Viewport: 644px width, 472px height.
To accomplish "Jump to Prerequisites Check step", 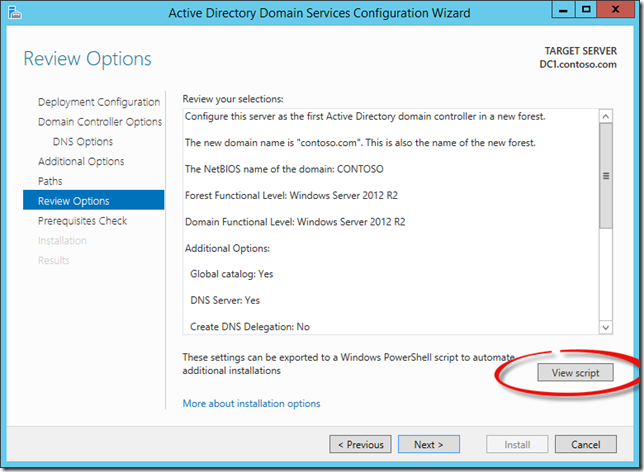I will click(x=83, y=221).
